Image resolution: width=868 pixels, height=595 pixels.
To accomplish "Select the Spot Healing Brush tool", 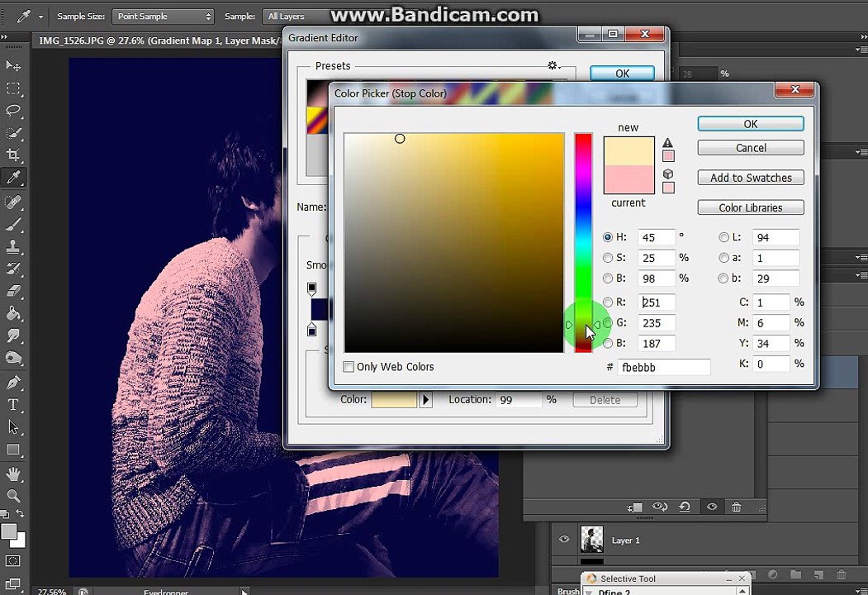I will (x=13, y=202).
